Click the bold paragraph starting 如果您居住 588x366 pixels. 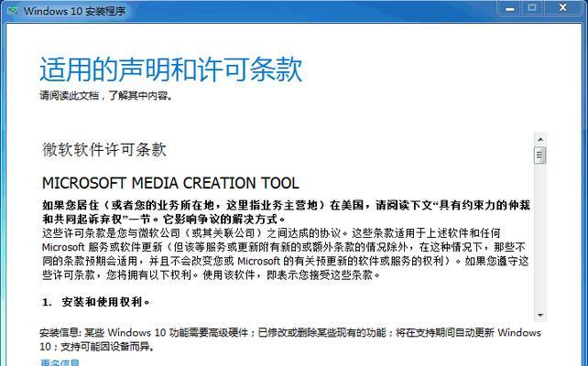pos(286,211)
